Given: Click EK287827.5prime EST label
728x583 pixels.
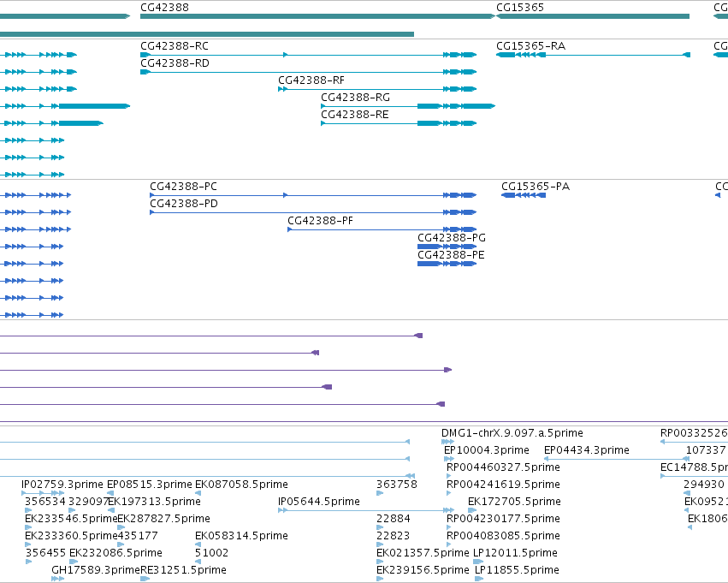Looking at the screenshot, I should [163, 519].
